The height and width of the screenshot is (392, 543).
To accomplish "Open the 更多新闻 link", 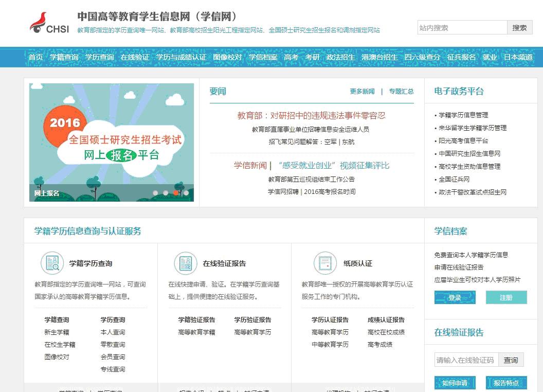I will (362, 92).
